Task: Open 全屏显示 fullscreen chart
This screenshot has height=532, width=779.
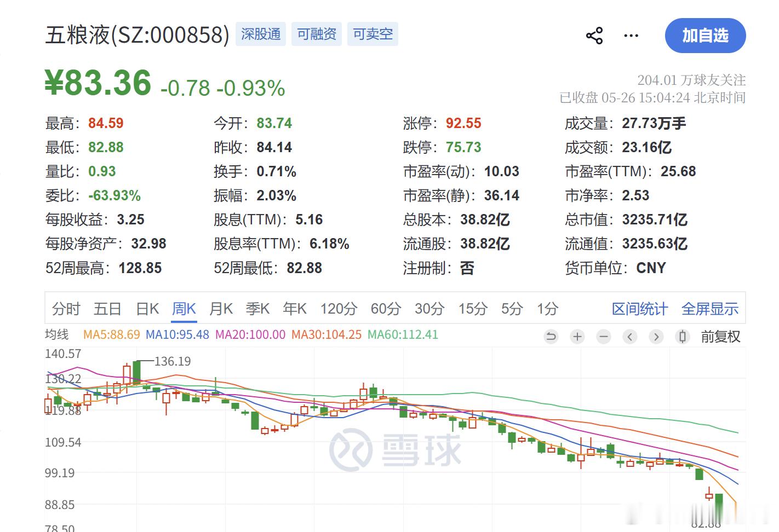Action: click(710, 309)
